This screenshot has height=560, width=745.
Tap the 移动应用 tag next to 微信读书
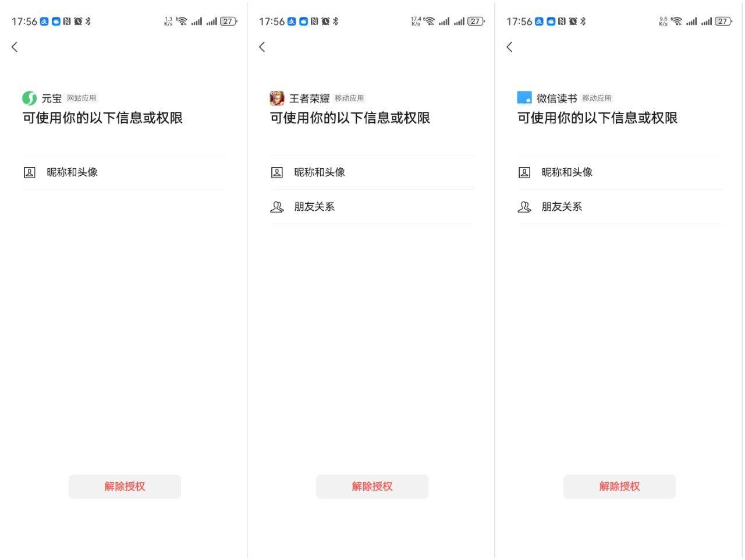[x=597, y=98]
